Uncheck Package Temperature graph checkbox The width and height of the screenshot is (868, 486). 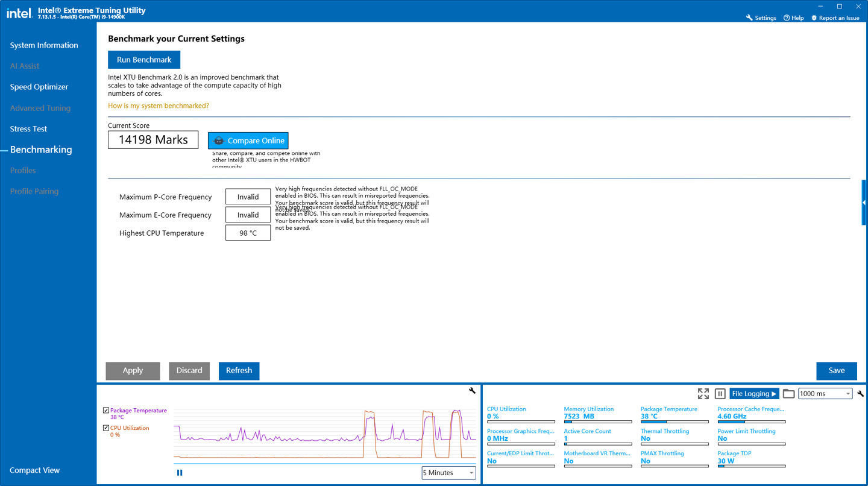point(106,411)
